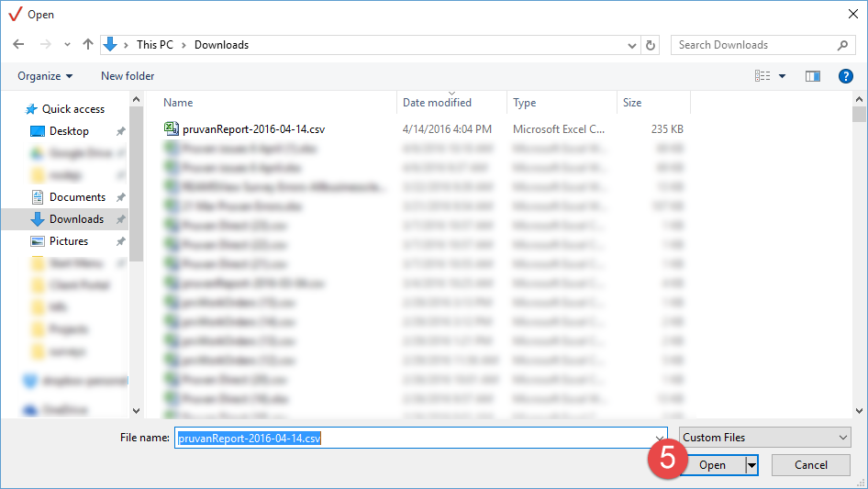
Task: Click the change view layout icon
Action: (x=762, y=76)
